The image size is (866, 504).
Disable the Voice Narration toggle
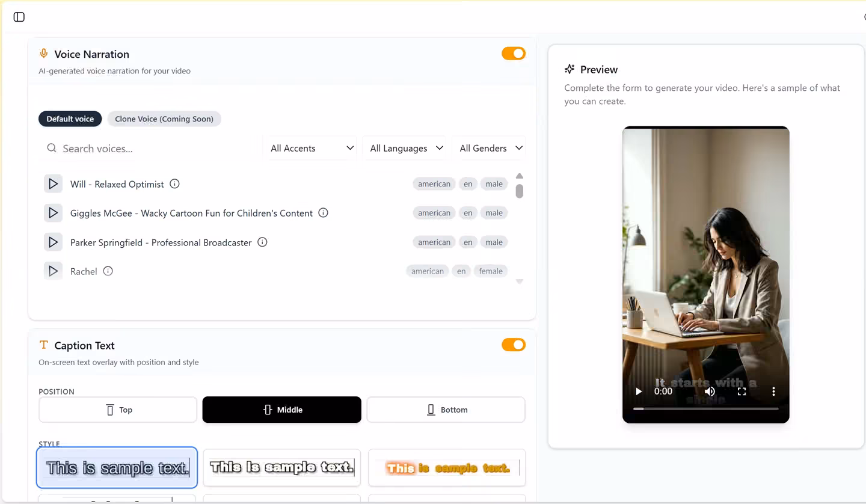pyautogui.click(x=514, y=54)
